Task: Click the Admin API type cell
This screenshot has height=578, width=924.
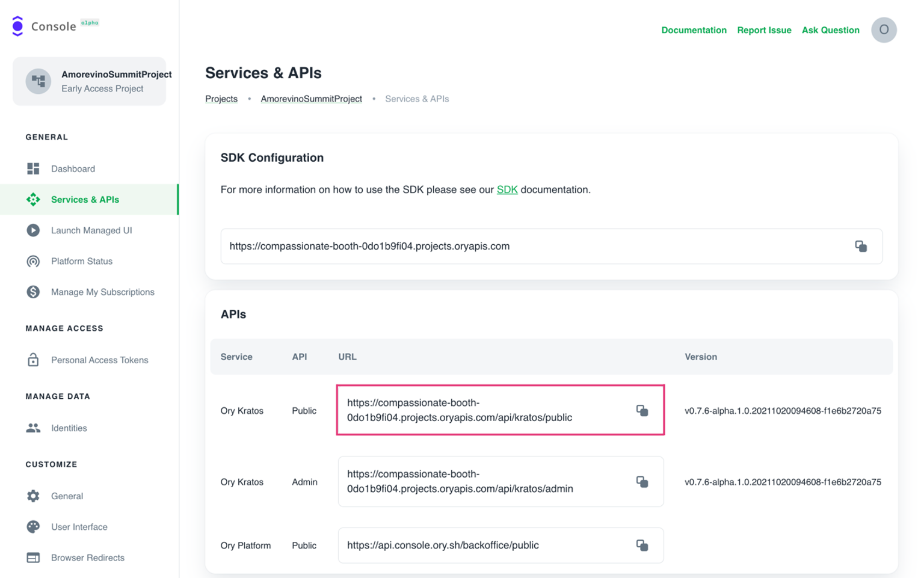Action: click(x=304, y=482)
